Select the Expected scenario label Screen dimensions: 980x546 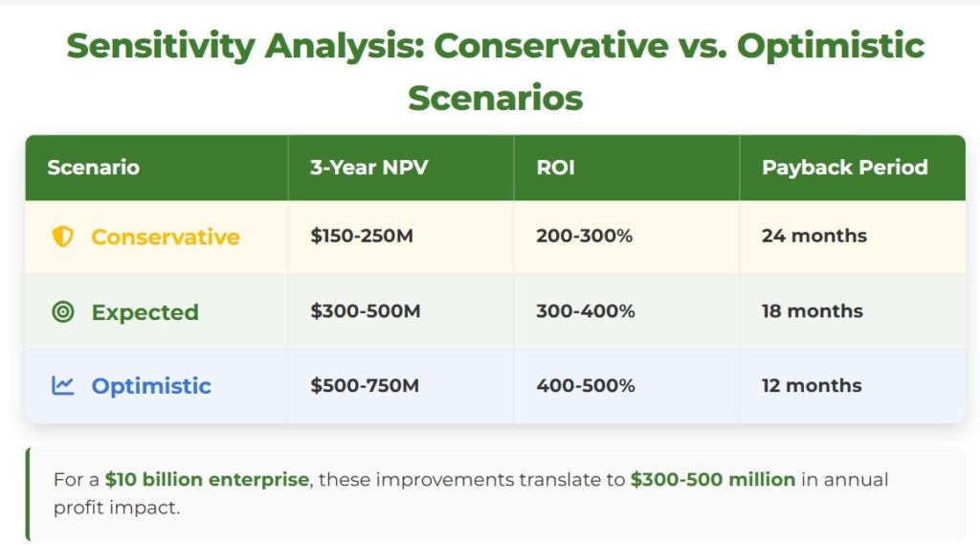145,312
